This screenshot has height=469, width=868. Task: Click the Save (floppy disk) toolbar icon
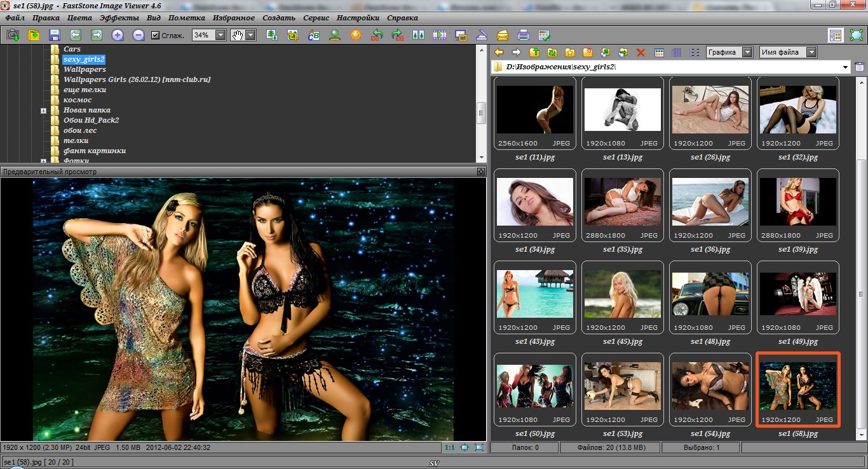coord(54,36)
